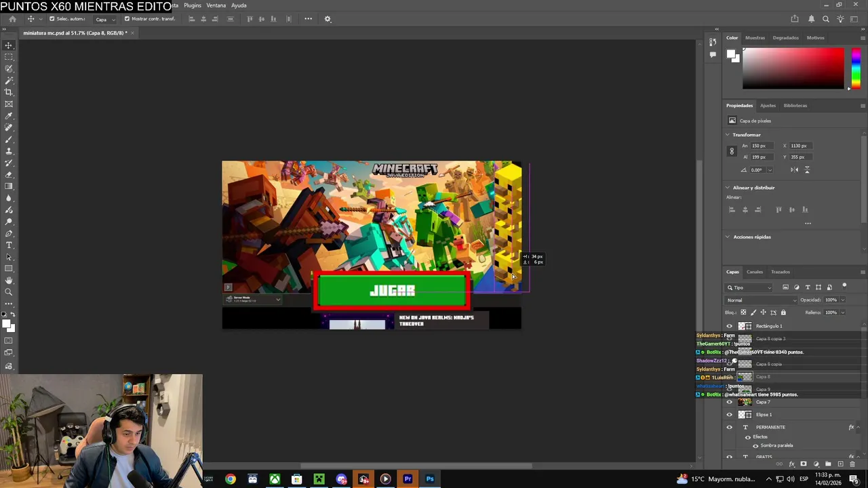The image size is (868, 488).
Task: Select the Gradient tool
Action: coord(9,186)
